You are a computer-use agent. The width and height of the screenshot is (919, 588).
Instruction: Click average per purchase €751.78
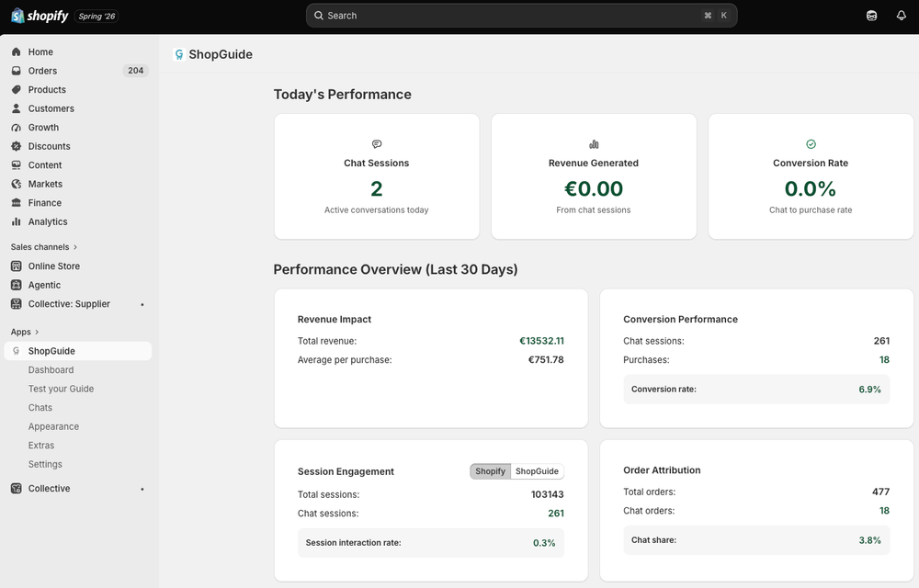point(546,359)
